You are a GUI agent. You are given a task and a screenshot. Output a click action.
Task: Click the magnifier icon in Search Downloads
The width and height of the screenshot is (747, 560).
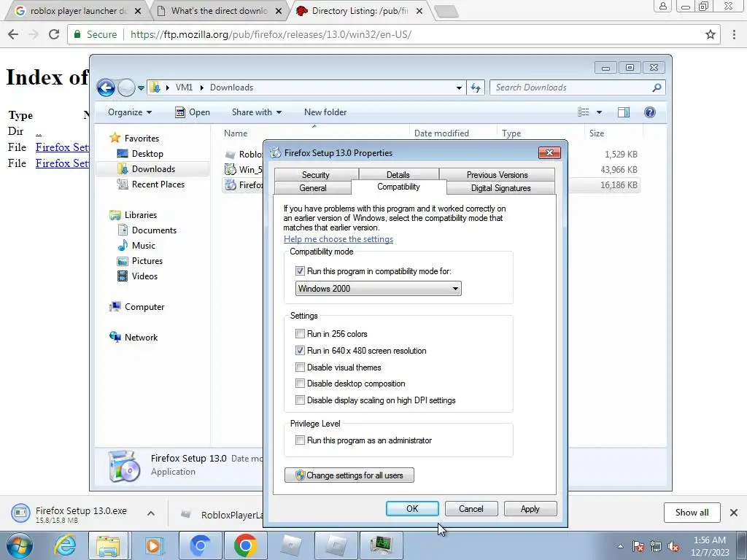tap(657, 87)
